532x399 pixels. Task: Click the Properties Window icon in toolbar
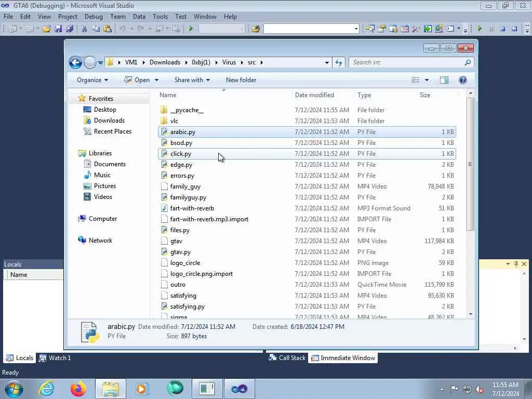pos(382,29)
